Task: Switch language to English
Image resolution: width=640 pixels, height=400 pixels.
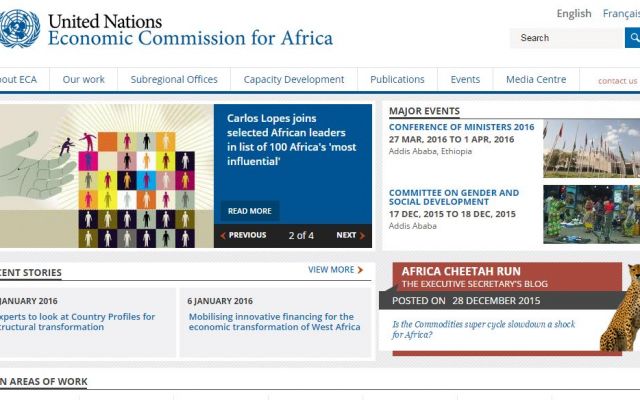Action: (574, 13)
